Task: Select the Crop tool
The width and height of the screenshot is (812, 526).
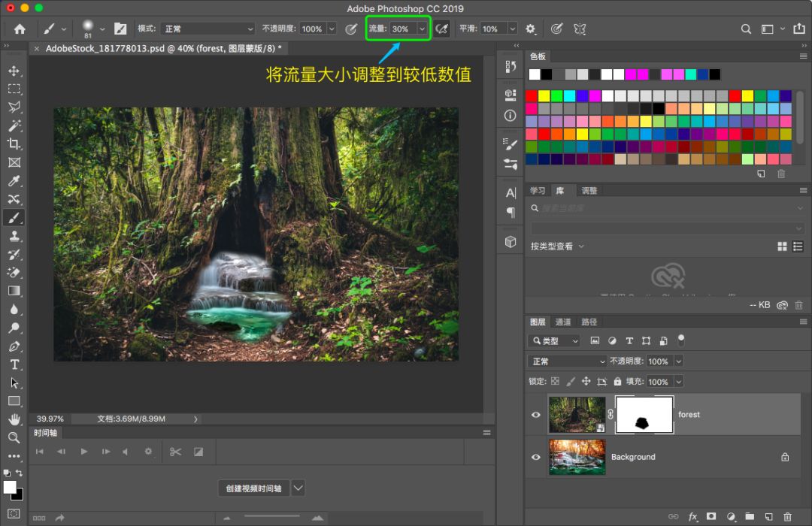Action: point(14,144)
